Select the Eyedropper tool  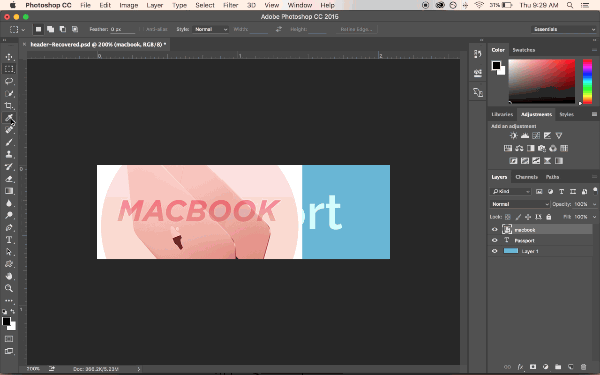[x=9, y=118]
